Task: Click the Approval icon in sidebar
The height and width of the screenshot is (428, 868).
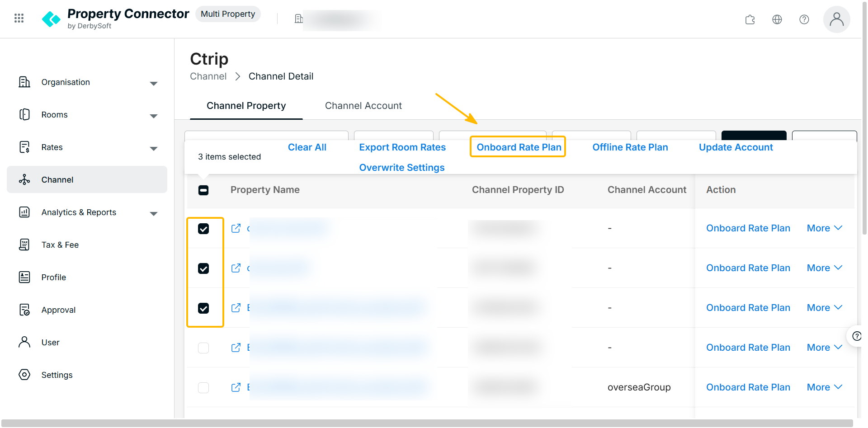Action: pos(24,310)
